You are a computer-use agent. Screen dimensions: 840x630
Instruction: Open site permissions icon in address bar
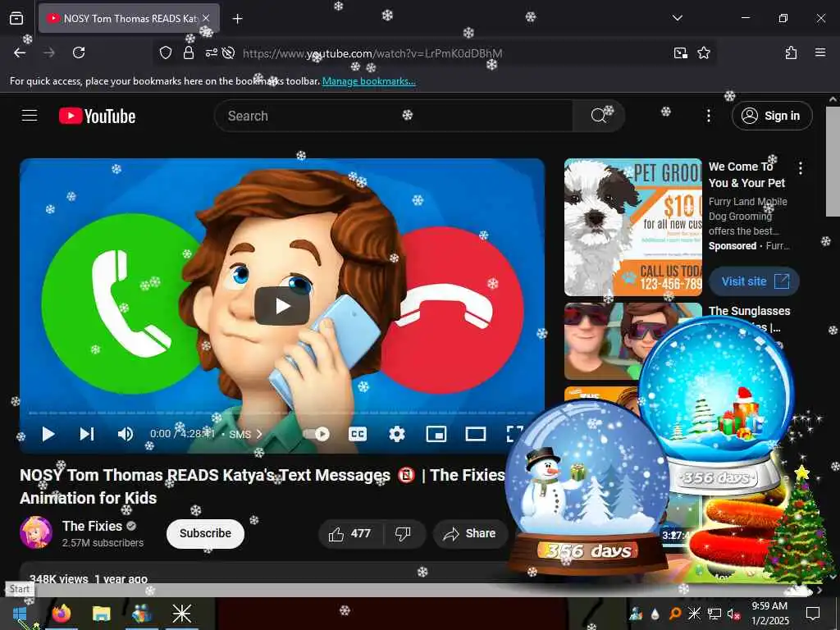[x=211, y=52]
